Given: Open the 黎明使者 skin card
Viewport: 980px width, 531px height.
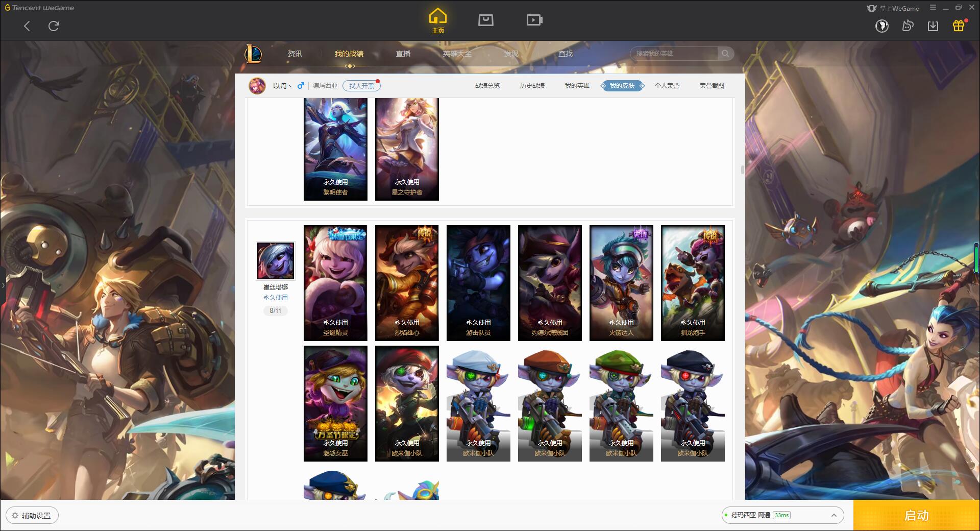Looking at the screenshot, I should (x=335, y=149).
